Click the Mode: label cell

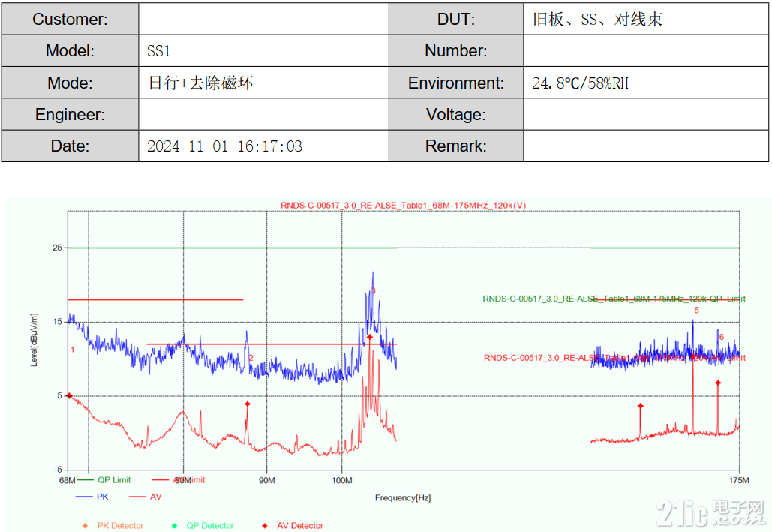click(x=70, y=83)
